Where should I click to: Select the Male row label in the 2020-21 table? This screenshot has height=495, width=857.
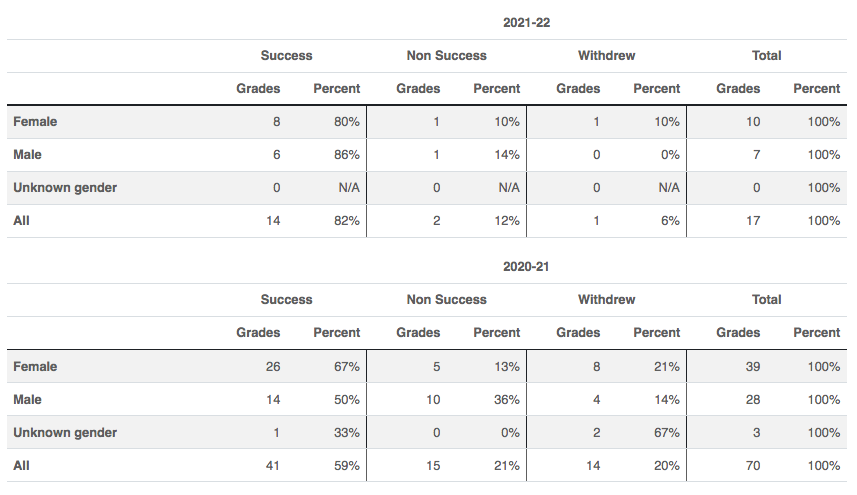coord(27,400)
